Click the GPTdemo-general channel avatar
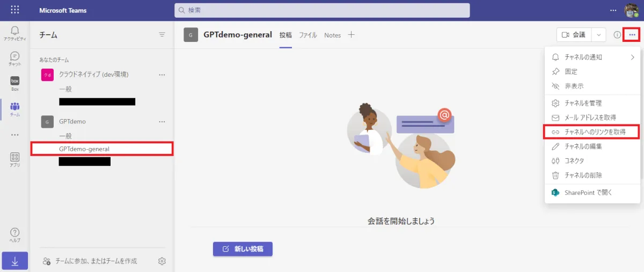This screenshot has width=644, height=272. tap(191, 35)
